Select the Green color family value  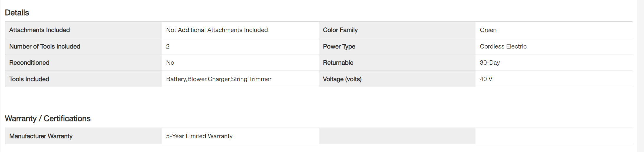tap(488, 30)
